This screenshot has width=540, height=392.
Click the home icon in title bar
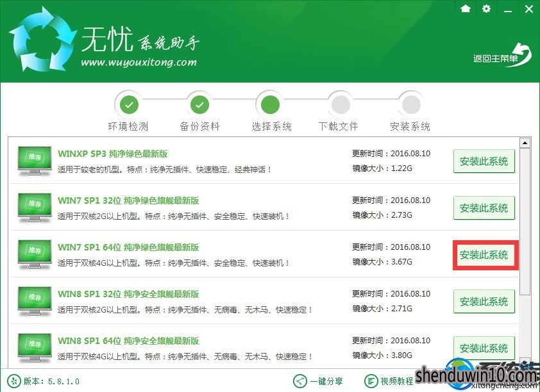click(x=465, y=8)
